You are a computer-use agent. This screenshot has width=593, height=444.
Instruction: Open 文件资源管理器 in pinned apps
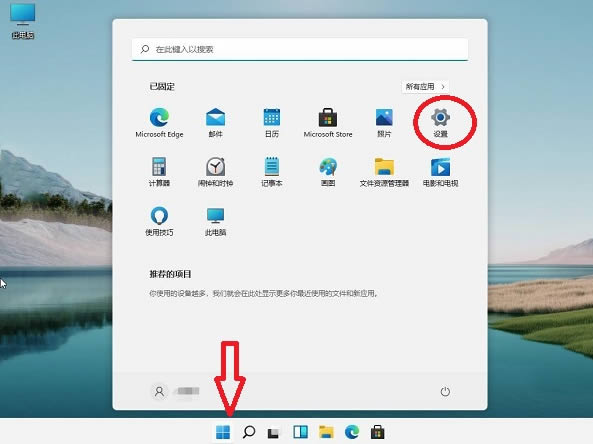[384, 172]
